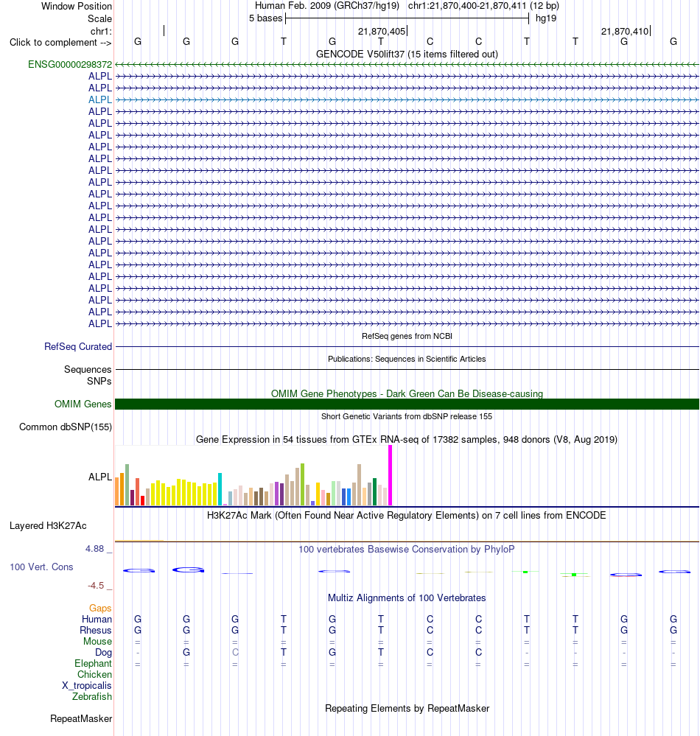
Task: Click the Chicken species row label
Action: [94, 674]
